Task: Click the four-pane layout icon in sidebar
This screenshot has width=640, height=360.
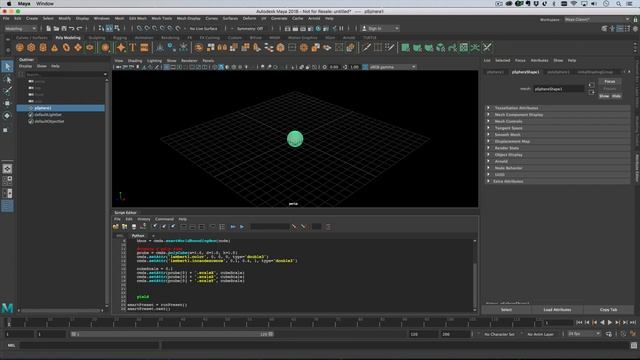Action: point(7,180)
